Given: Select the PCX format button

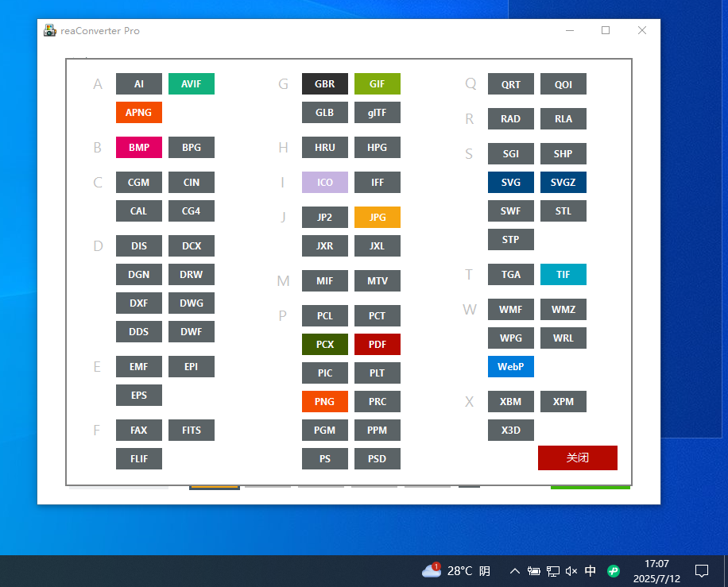Looking at the screenshot, I should [324, 344].
